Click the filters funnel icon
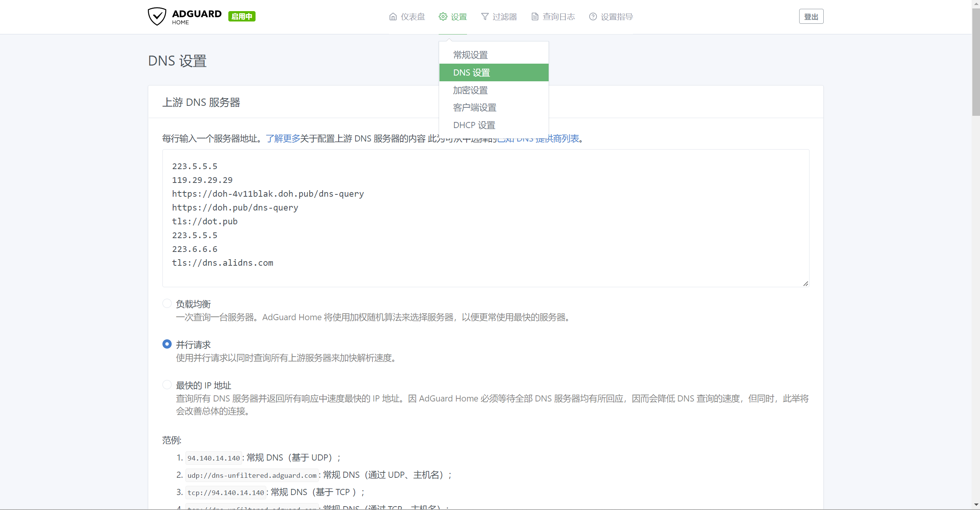 point(485,16)
